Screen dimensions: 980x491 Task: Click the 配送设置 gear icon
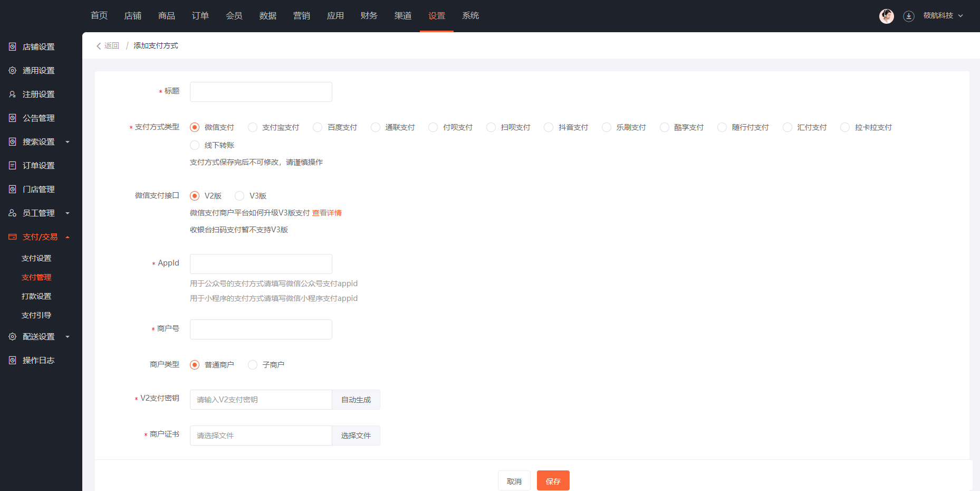click(13, 337)
